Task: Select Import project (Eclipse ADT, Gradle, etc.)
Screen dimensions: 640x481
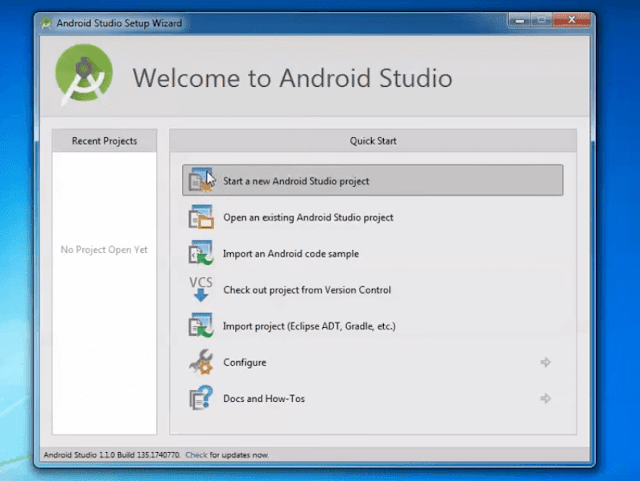Action: 373,326
